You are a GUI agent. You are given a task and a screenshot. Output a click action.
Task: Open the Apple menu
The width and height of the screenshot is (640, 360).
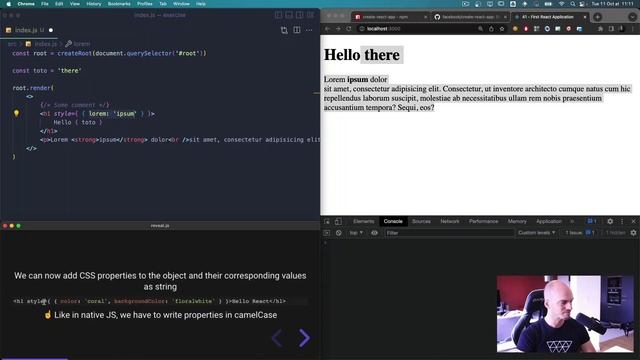(x=9, y=4)
